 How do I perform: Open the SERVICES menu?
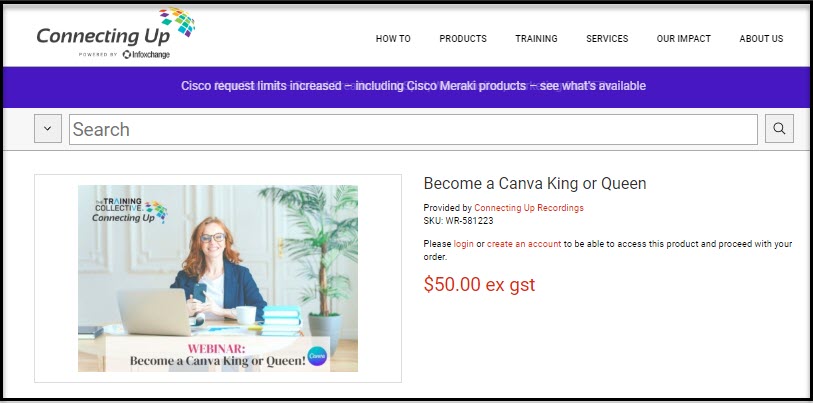[607, 38]
